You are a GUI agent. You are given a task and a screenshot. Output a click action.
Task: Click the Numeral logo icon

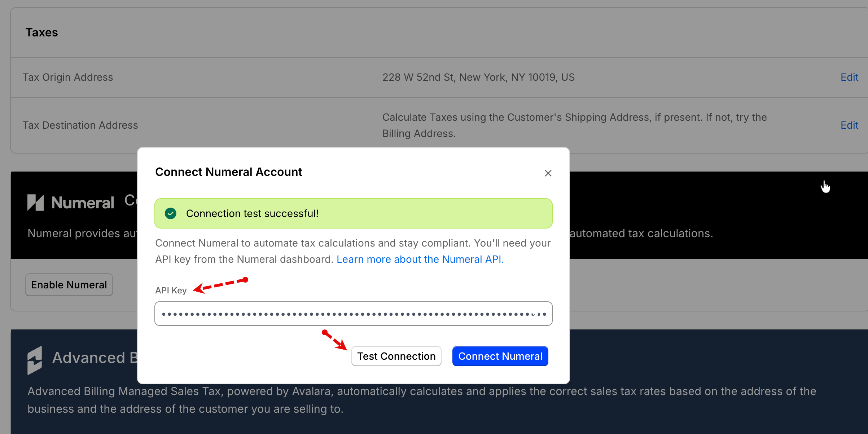(35, 203)
